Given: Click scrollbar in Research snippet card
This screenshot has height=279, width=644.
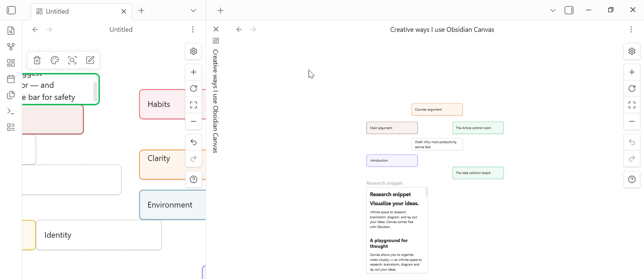Looking at the screenshot, I should (x=427, y=192).
